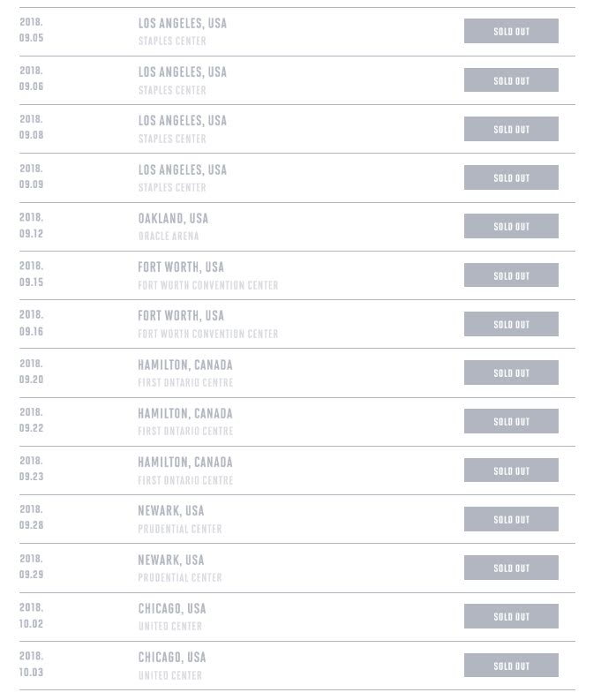The height and width of the screenshot is (700, 601).
Task: Click Sold Out button for Hamilton 09.23
Action: coord(511,470)
